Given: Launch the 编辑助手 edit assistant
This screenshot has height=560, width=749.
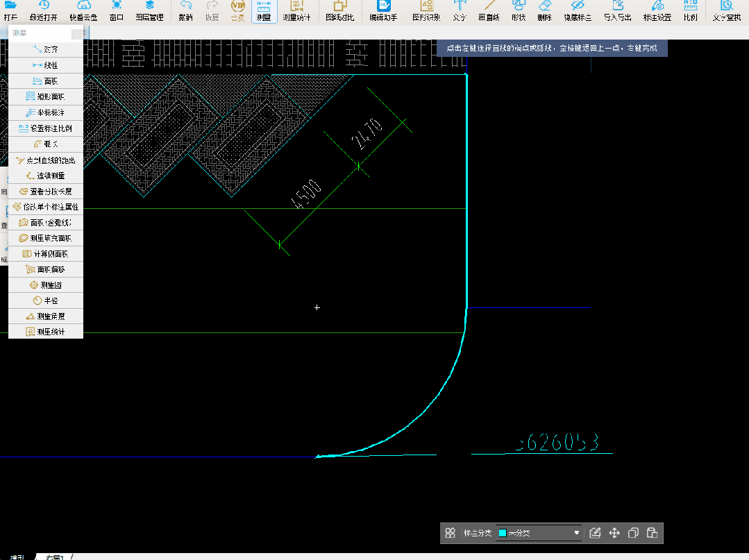Looking at the screenshot, I should point(384,10).
